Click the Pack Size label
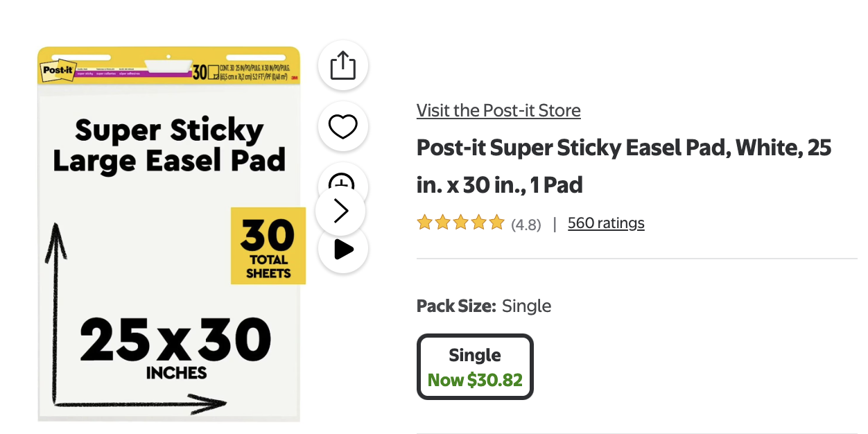868x434 pixels. (x=455, y=306)
